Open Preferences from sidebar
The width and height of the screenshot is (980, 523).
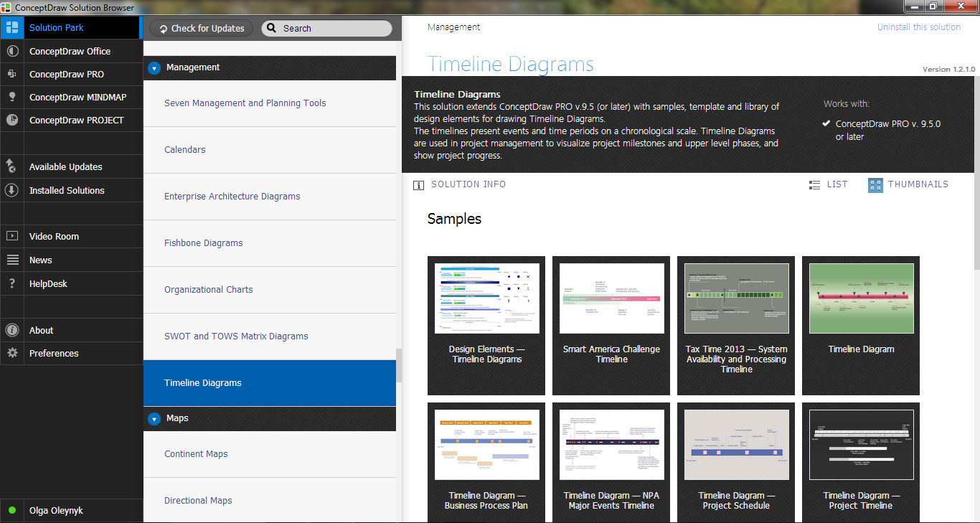pos(71,353)
